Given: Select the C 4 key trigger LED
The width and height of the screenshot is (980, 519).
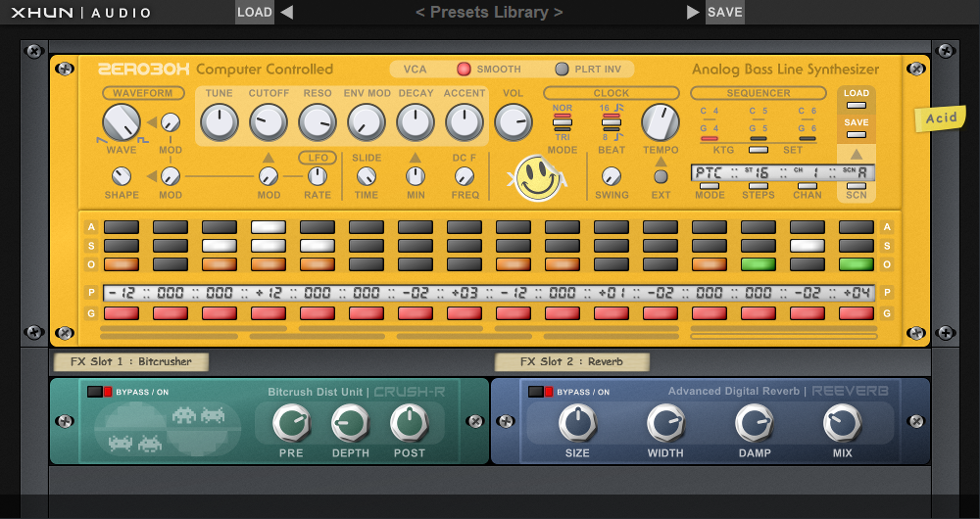Looking at the screenshot, I should coord(710,119).
